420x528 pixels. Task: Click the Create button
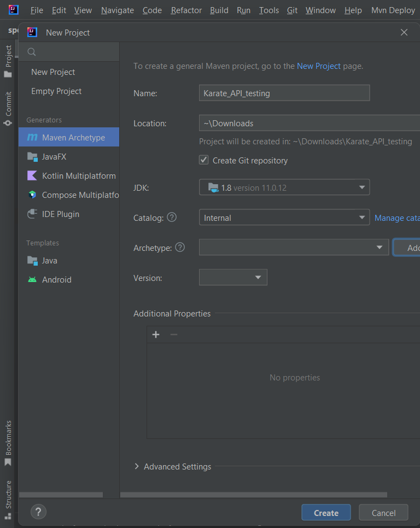(326, 513)
